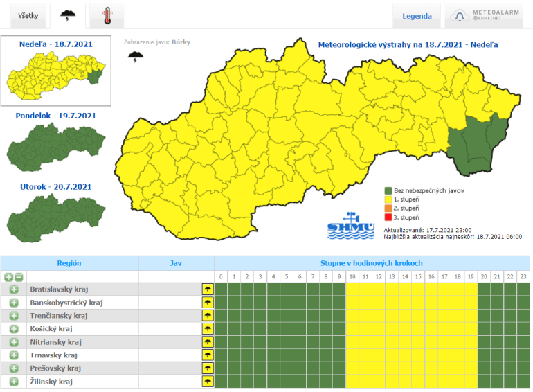This screenshot has width=533, height=392.
Task: Click the storm icon in Banskobystrický kraj row
Action: pyautogui.click(x=208, y=303)
